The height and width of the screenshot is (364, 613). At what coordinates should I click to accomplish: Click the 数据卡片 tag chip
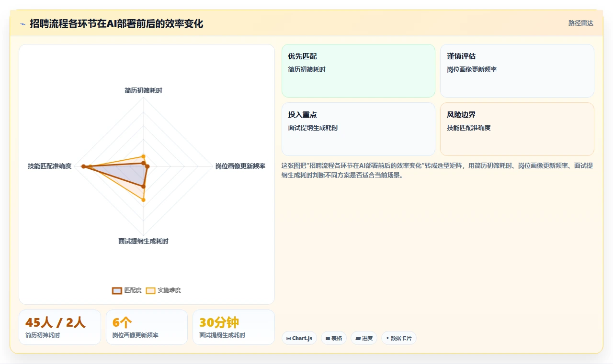(399, 338)
